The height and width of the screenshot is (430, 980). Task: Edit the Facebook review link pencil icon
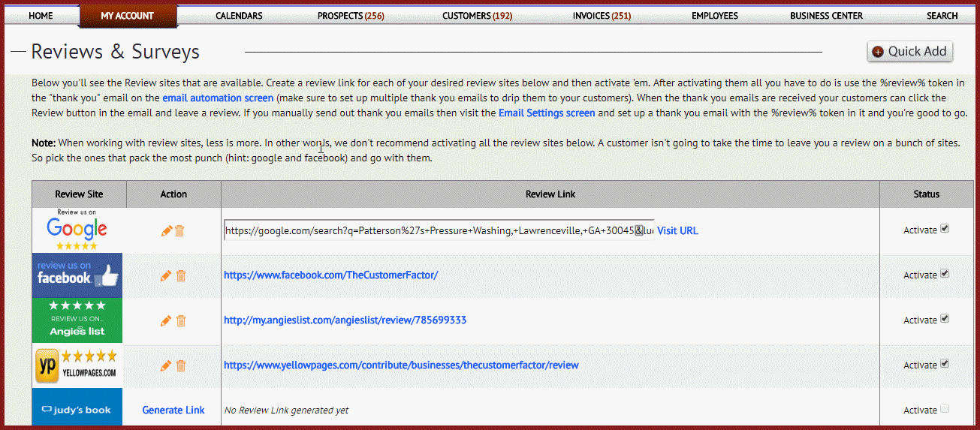pyautogui.click(x=167, y=276)
